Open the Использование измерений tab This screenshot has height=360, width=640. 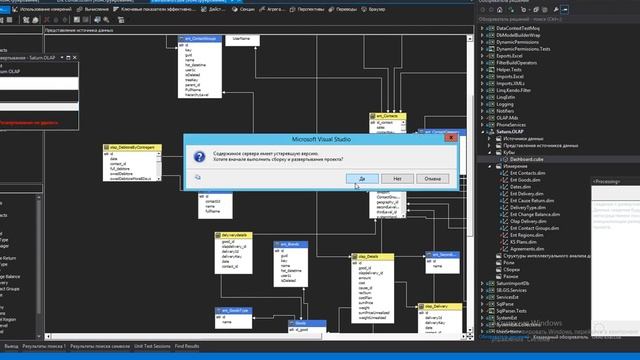[42, 9]
